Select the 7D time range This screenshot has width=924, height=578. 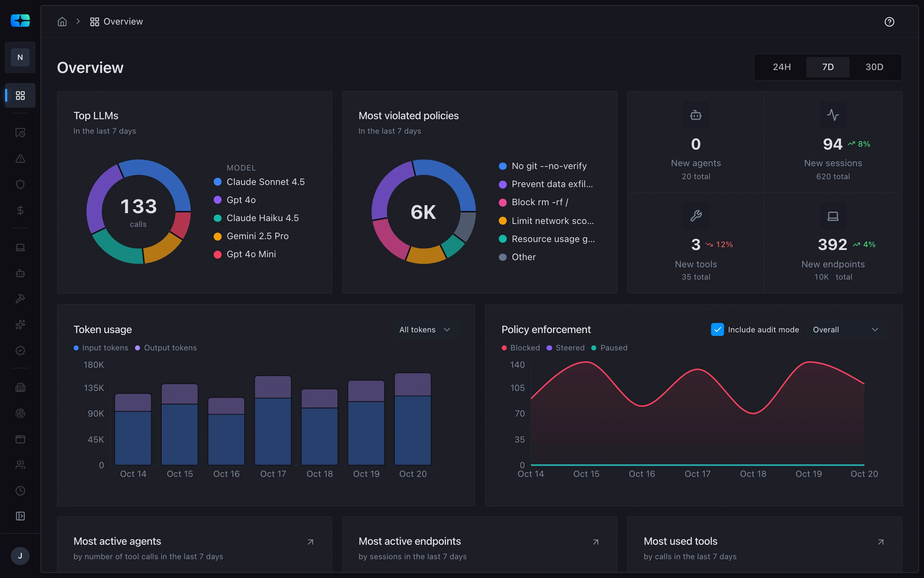(828, 67)
